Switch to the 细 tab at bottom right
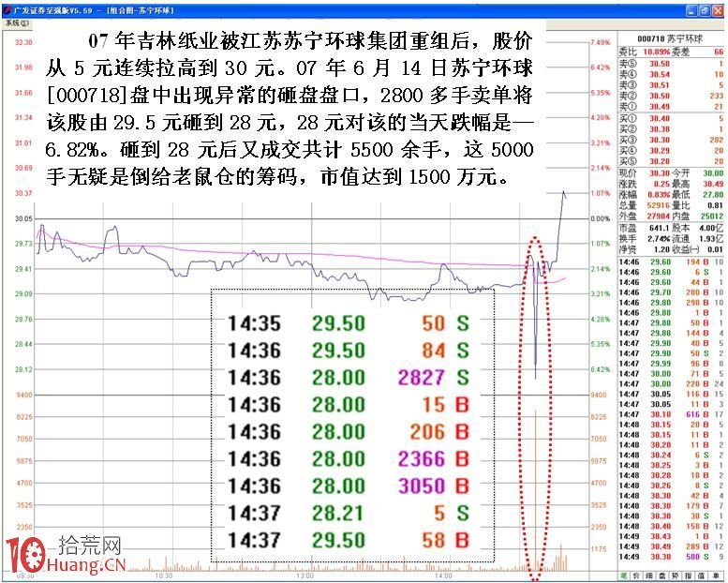Screen dimensions: 728x583 click(649, 576)
